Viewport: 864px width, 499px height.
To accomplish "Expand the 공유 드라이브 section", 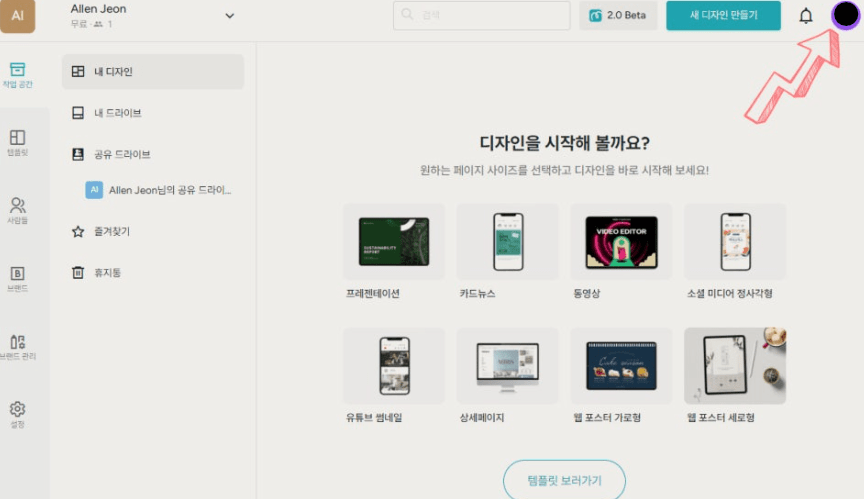I will (153, 155).
